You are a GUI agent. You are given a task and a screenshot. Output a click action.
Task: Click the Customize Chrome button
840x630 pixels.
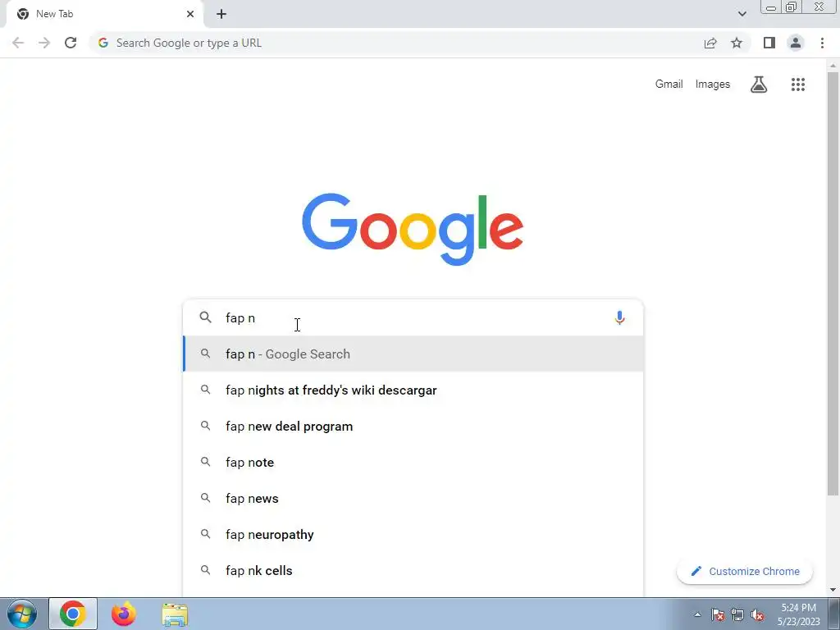click(x=745, y=571)
